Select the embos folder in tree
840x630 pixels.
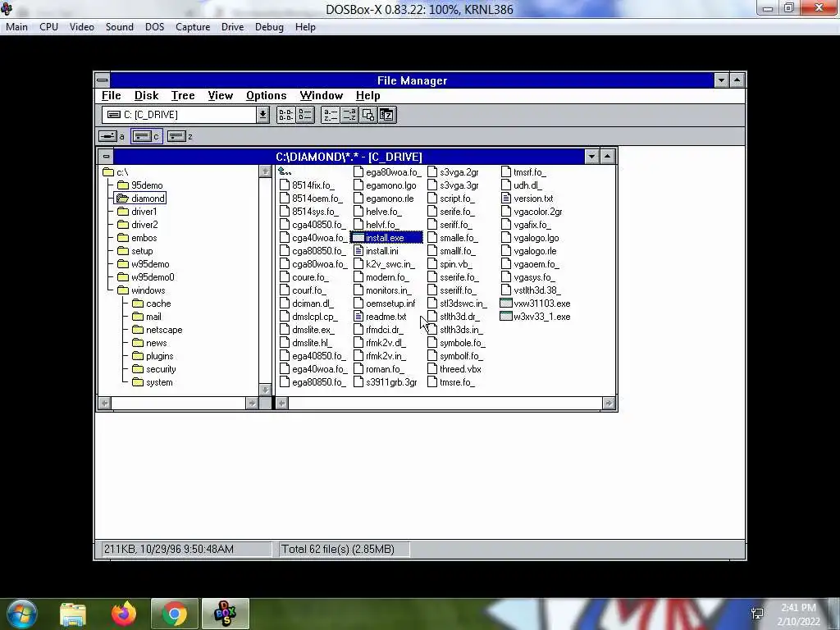[137, 238]
